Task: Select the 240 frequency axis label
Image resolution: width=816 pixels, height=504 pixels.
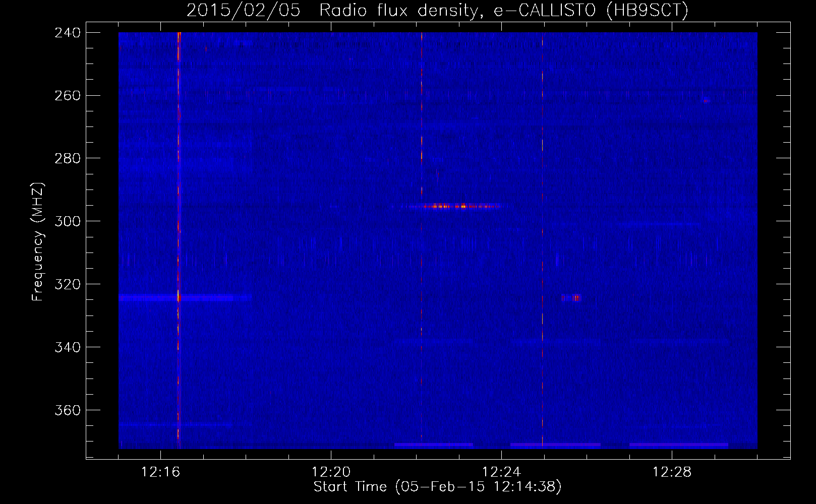Action: (67, 32)
